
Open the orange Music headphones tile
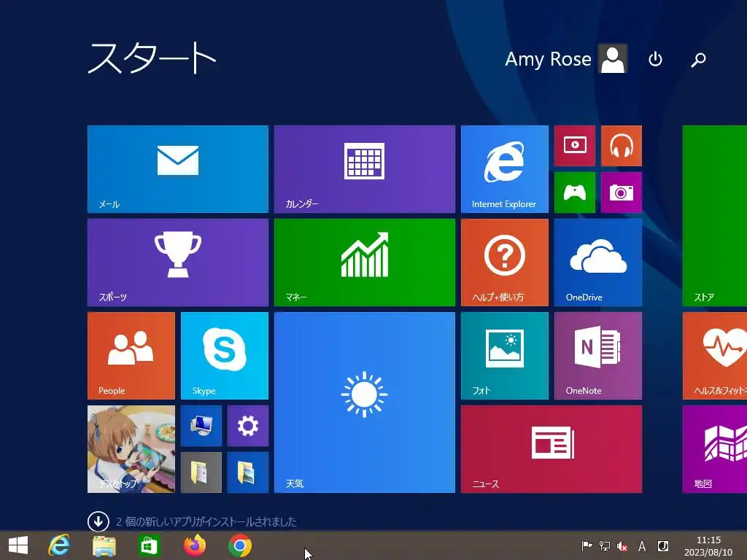622,146
